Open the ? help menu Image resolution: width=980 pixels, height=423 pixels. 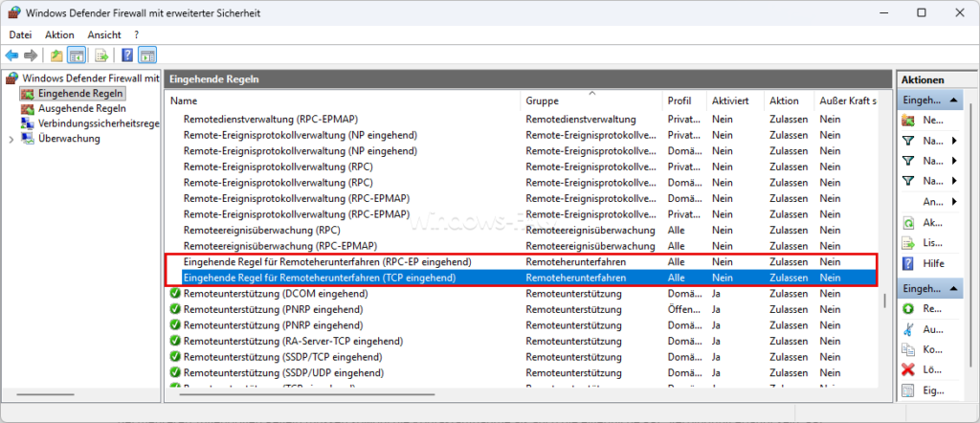[x=136, y=35]
